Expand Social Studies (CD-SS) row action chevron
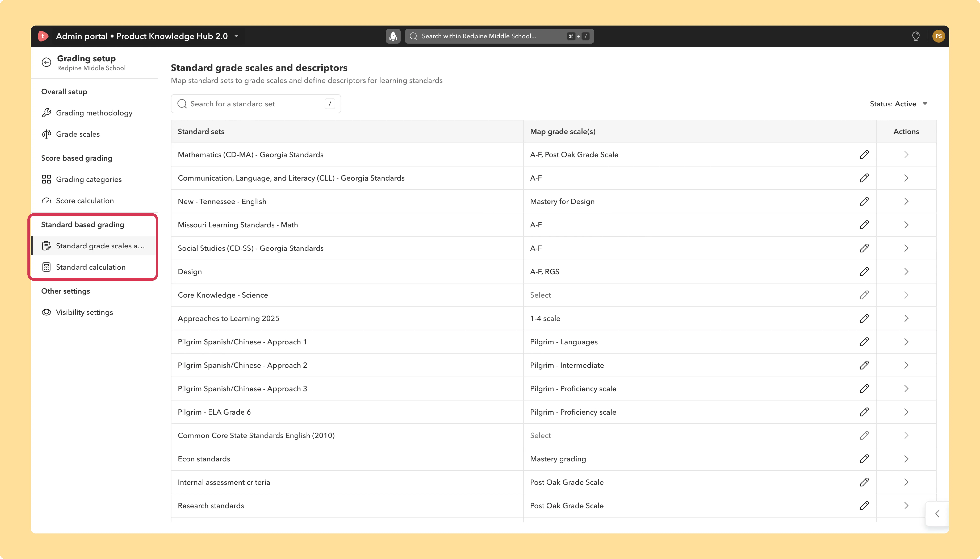 pos(906,248)
